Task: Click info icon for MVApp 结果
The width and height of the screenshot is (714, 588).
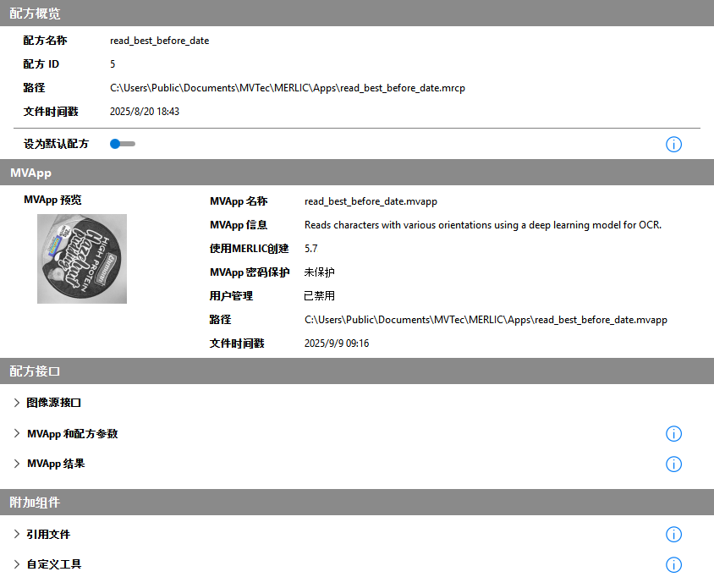Action: [x=673, y=464]
